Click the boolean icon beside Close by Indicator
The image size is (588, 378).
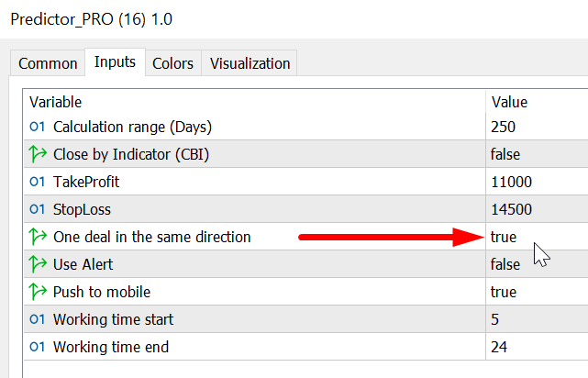[38, 154]
